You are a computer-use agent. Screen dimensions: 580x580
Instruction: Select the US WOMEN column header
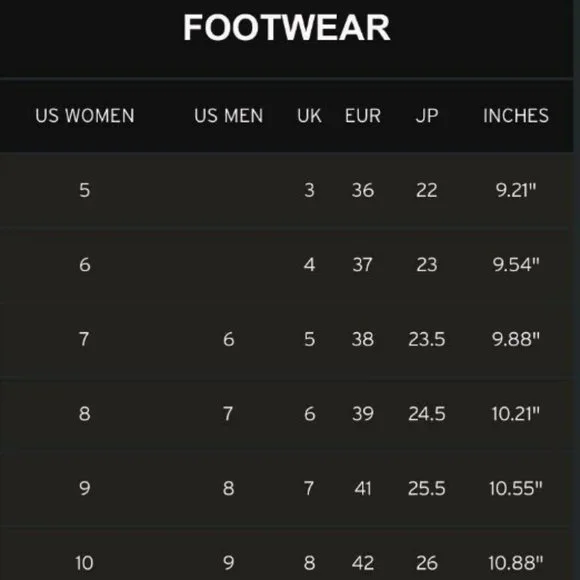click(x=85, y=116)
